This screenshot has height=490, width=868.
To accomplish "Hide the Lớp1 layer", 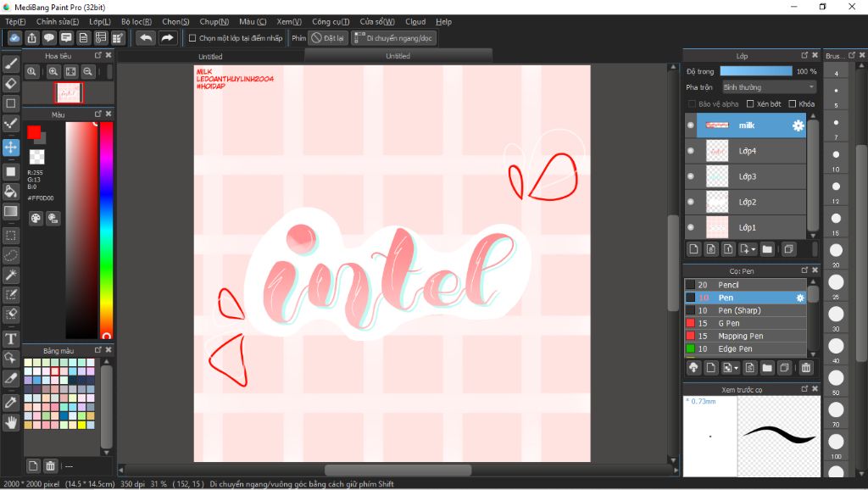I will tap(690, 227).
